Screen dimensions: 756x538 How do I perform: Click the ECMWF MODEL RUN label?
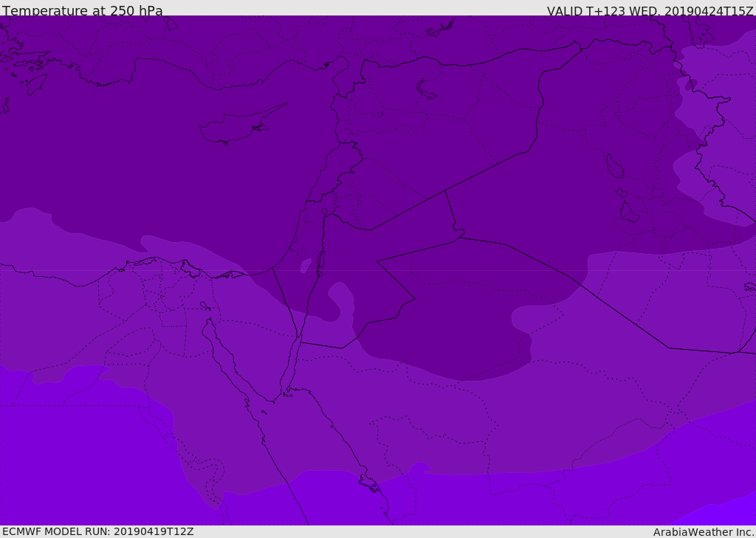pyautogui.click(x=98, y=531)
